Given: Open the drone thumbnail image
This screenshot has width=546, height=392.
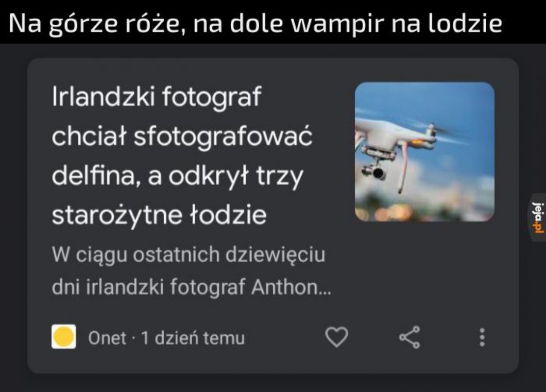Looking at the screenshot, I should 424,152.
